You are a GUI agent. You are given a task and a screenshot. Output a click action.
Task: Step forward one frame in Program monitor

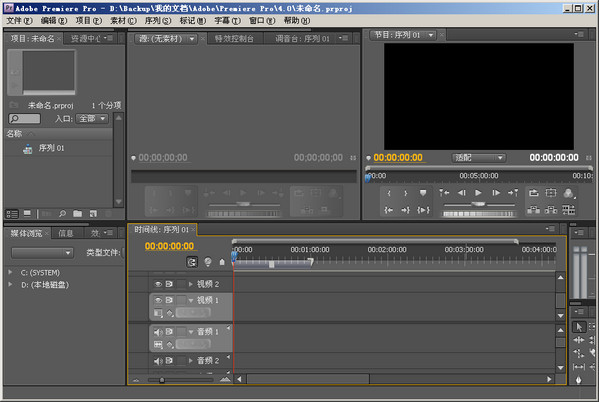[x=495, y=193]
